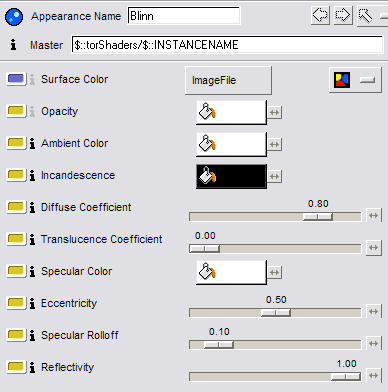Click link arrows button for Translucence Coefficient
Image resolution: width=388 pixels, height=392 pixels.
pos(374,247)
